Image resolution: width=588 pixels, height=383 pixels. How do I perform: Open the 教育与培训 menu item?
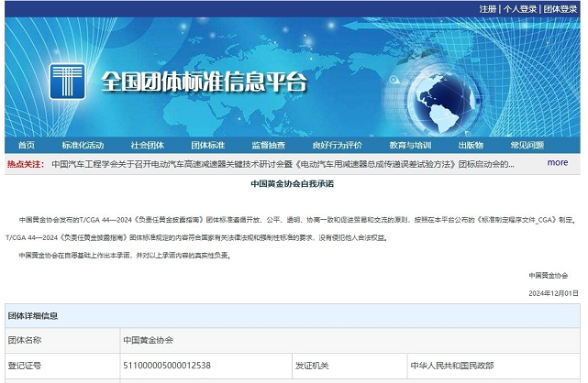(409, 145)
